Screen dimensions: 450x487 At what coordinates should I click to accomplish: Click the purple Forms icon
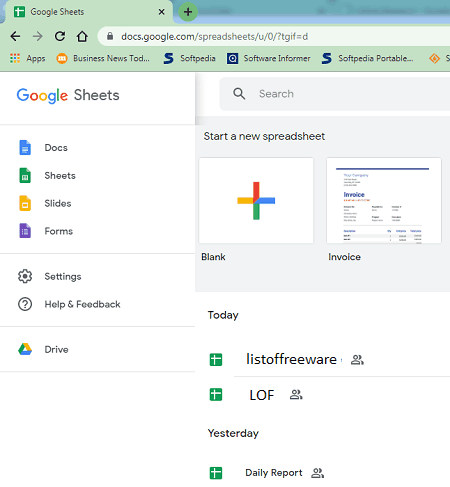click(25, 231)
